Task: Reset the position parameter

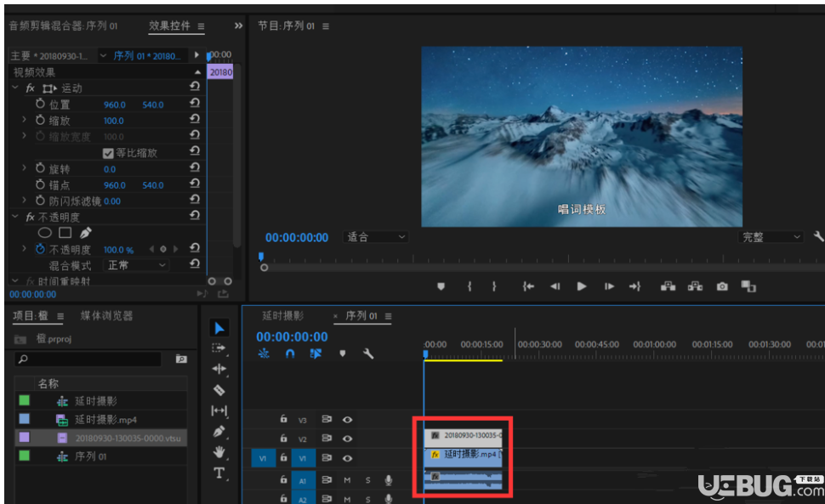Action: 195,103
